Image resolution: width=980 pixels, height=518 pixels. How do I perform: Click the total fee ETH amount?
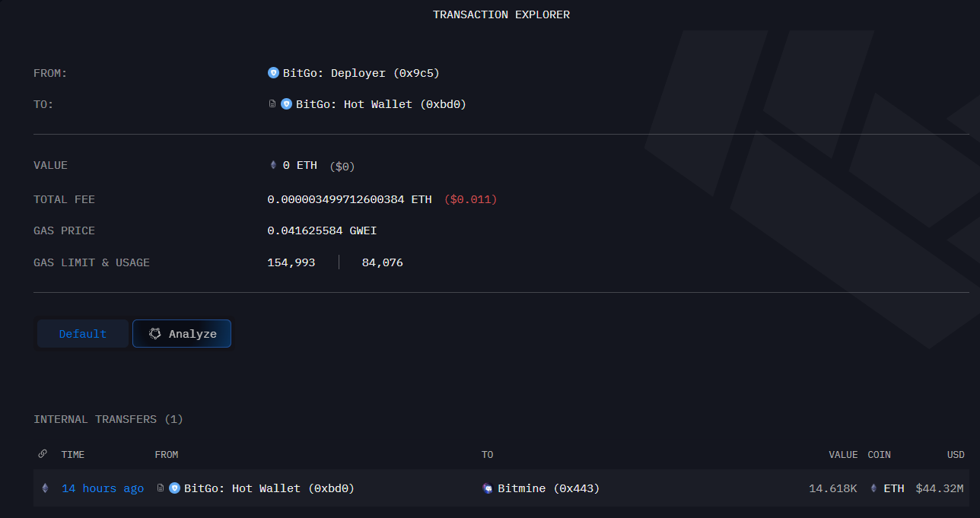point(349,199)
